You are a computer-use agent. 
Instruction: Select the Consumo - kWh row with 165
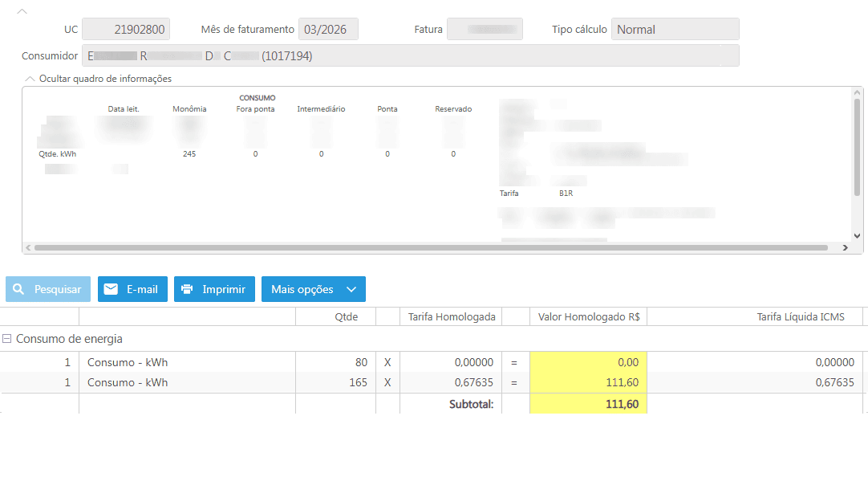[x=128, y=382]
